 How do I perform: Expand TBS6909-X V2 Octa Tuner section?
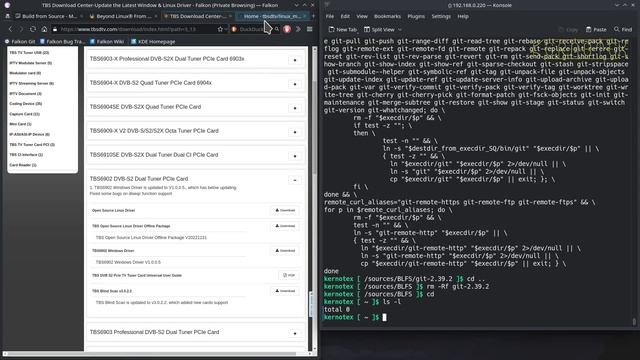(295, 132)
